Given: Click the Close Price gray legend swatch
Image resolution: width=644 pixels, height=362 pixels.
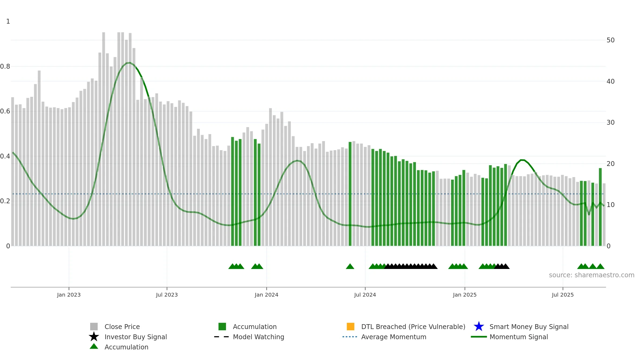Looking at the screenshot, I should coord(94,326).
